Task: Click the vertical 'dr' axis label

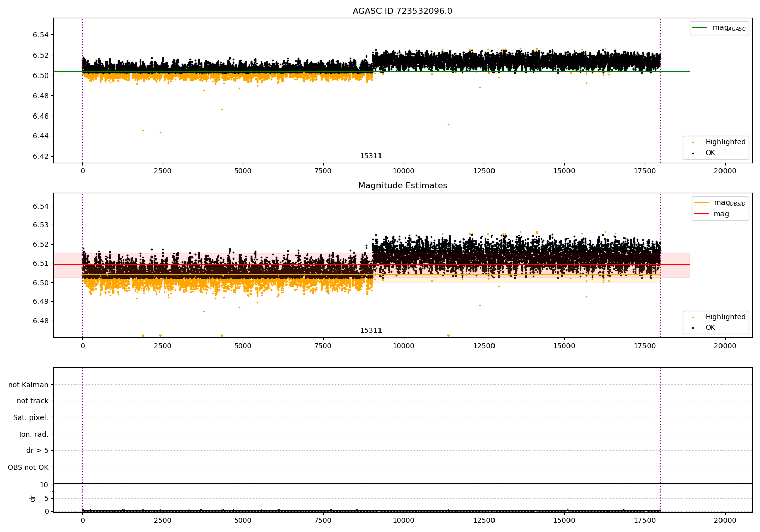Action: 33,498
